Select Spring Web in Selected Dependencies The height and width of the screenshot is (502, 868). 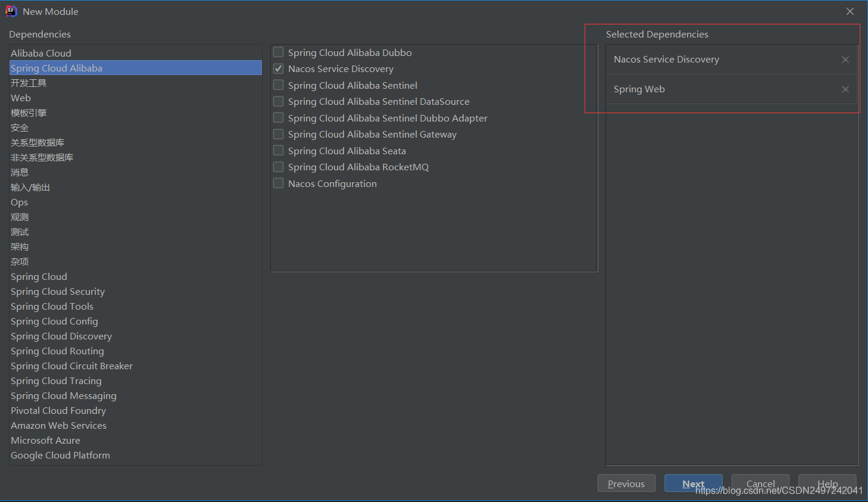(732, 89)
